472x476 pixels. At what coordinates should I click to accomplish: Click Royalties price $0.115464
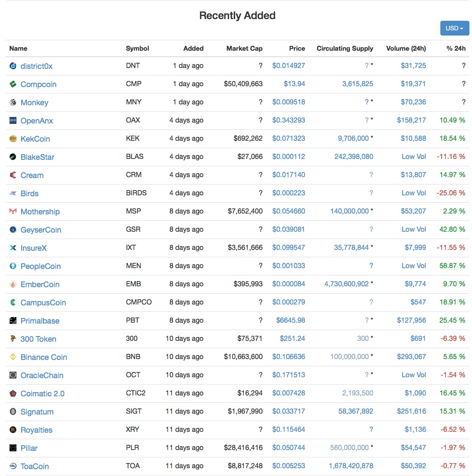tap(288, 430)
